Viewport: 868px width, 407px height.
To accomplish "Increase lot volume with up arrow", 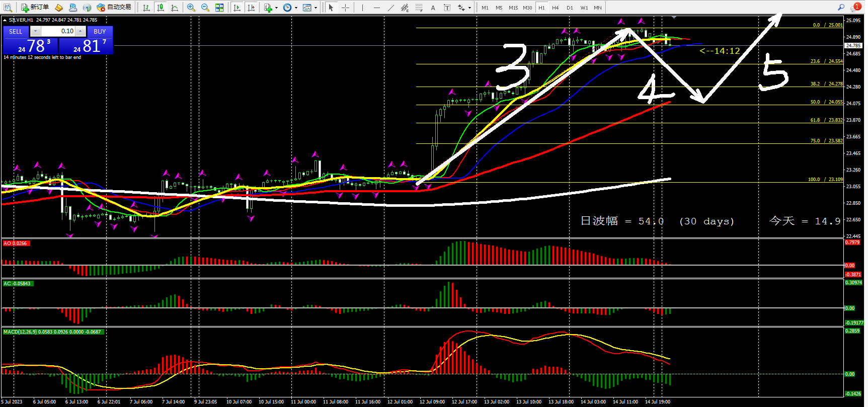I will [x=81, y=31].
